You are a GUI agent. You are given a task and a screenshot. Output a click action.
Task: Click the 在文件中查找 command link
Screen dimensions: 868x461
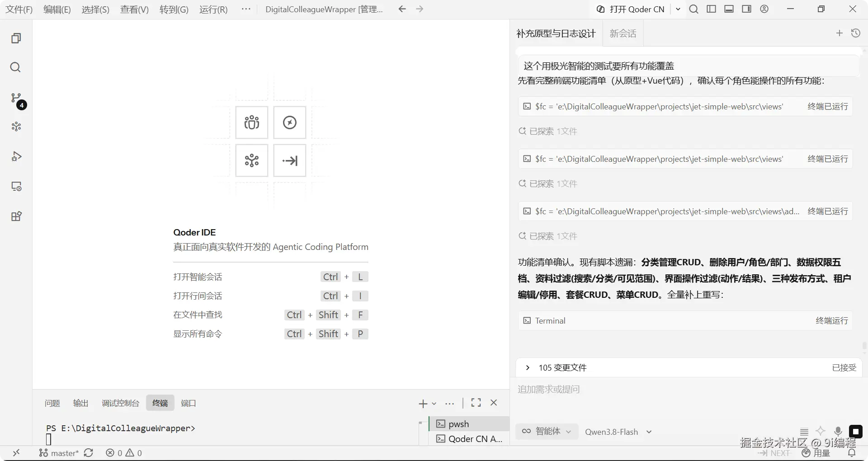point(198,315)
